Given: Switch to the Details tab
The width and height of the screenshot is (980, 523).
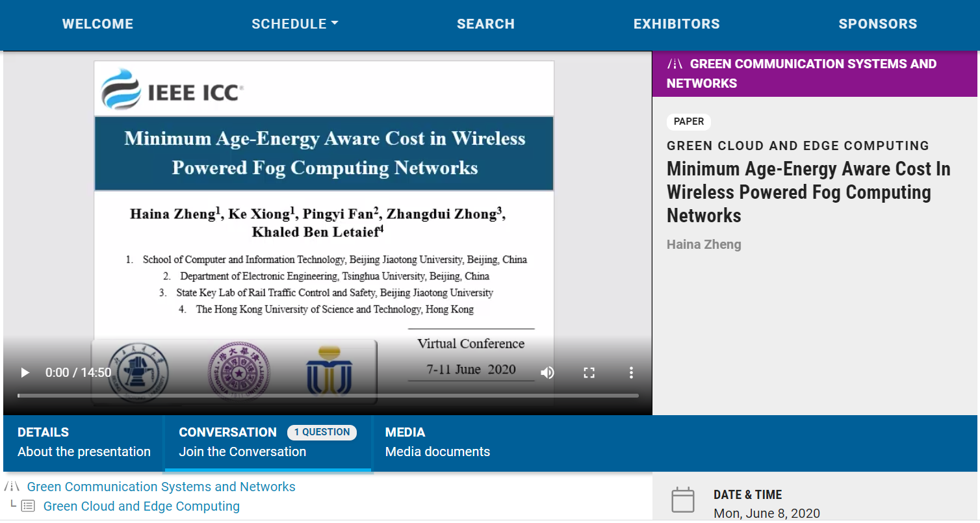Looking at the screenshot, I should [84, 442].
